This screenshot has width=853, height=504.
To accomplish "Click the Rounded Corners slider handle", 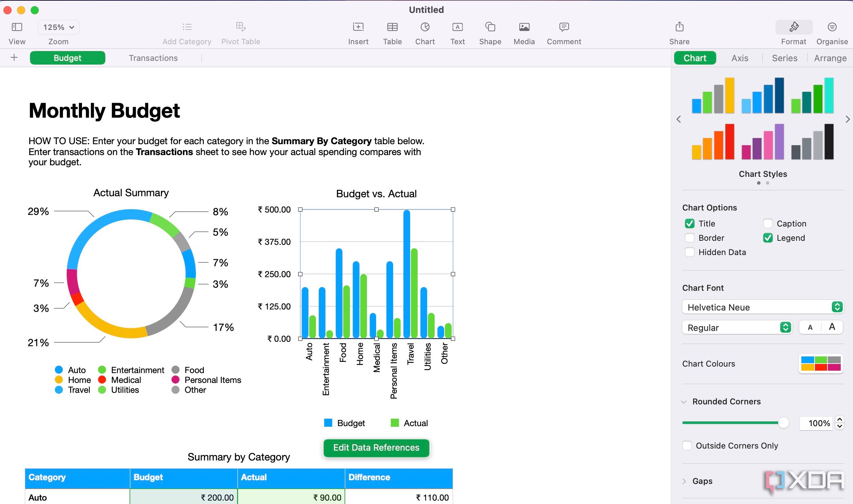I will tap(783, 423).
